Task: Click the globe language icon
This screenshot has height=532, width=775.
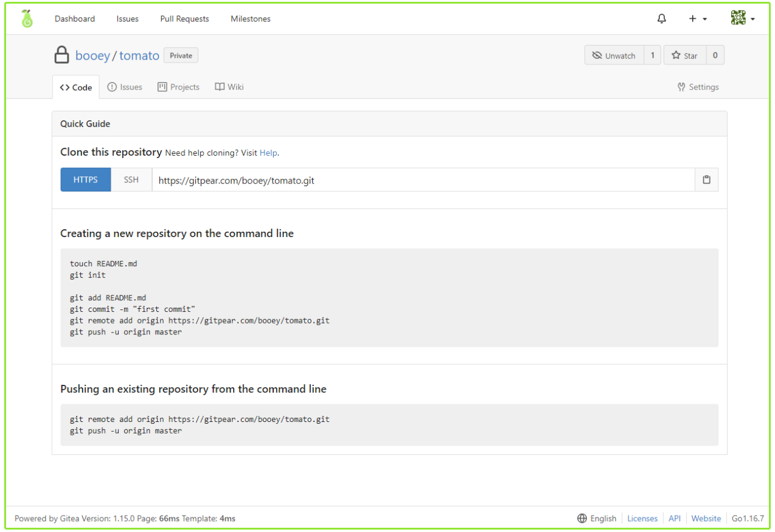Action: (x=582, y=519)
